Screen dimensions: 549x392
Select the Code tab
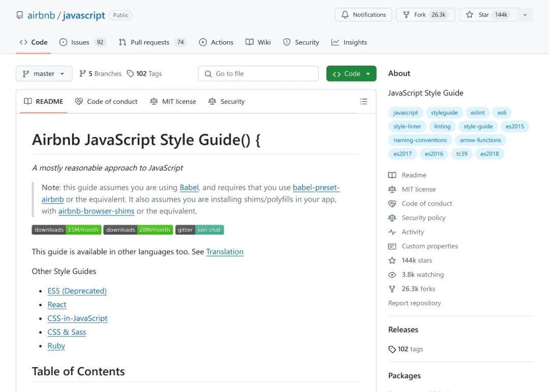[x=34, y=42]
